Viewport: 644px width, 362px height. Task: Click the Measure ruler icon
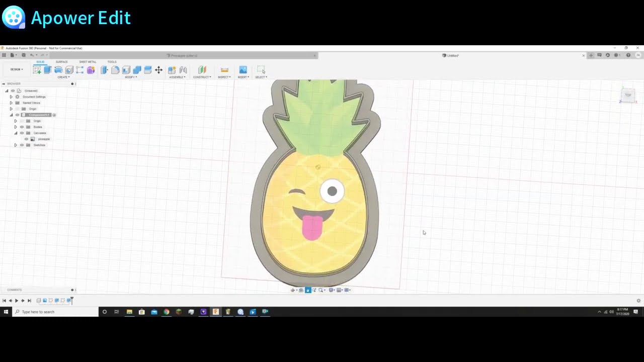224,70
